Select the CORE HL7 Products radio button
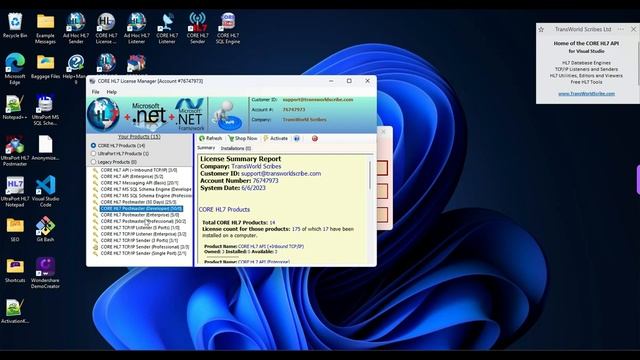Image resolution: width=640 pixels, height=360 pixels. (93, 145)
